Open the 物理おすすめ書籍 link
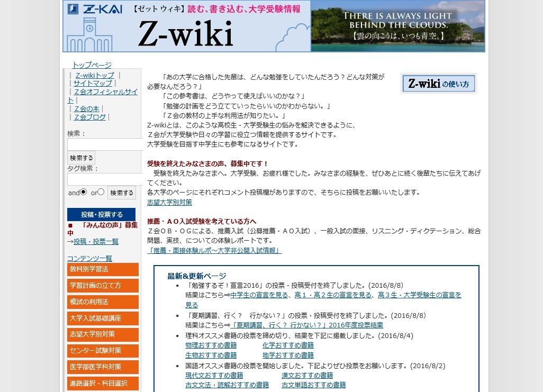543x392 pixels. pos(211,344)
